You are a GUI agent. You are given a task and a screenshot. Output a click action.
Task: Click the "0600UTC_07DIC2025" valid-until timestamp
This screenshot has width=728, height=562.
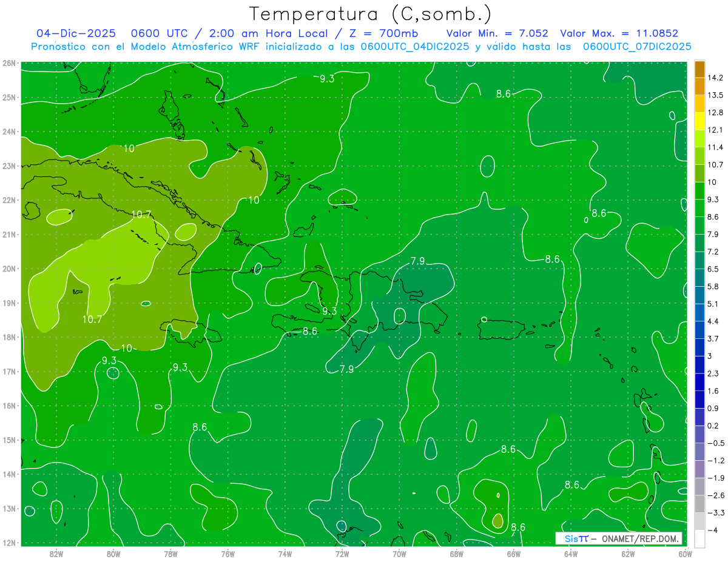tap(637, 47)
